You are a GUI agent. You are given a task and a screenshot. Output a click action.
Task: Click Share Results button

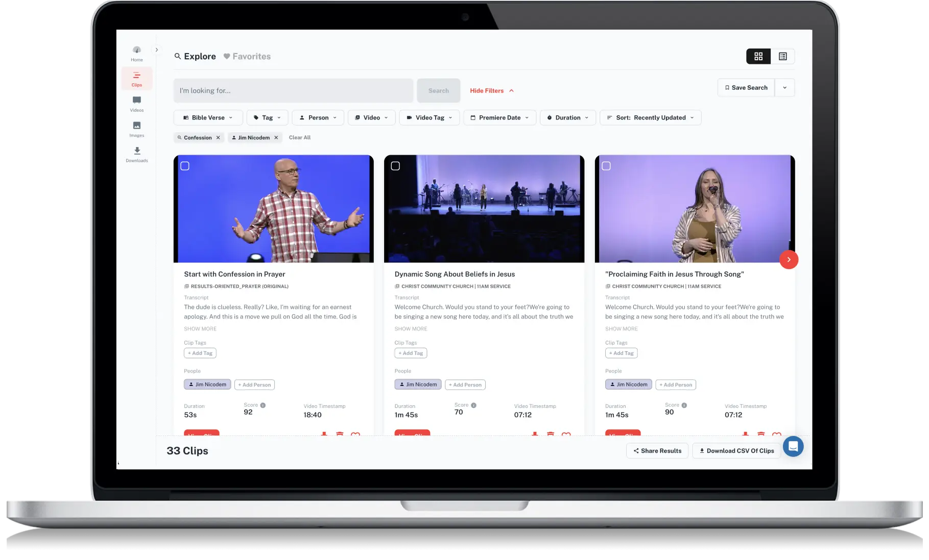[x=657, y=451]
